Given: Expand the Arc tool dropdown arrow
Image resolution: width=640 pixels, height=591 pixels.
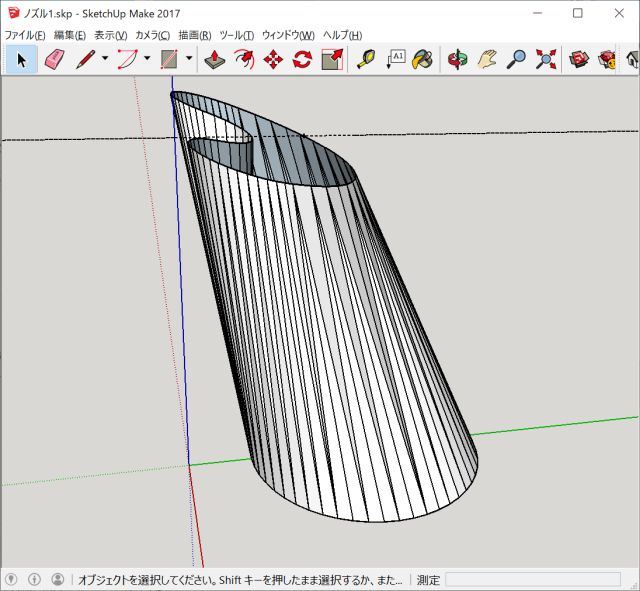Looking at the screenshot, I should (x=147, y=59).
